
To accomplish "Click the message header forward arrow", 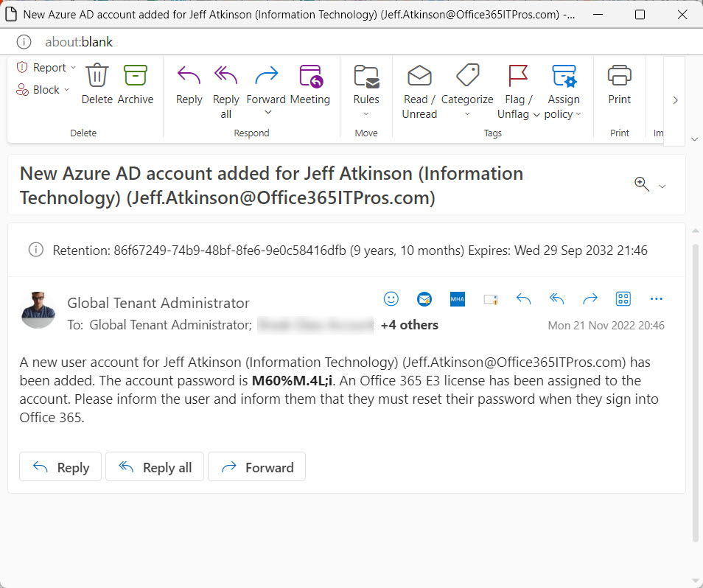I will point(590,299).
